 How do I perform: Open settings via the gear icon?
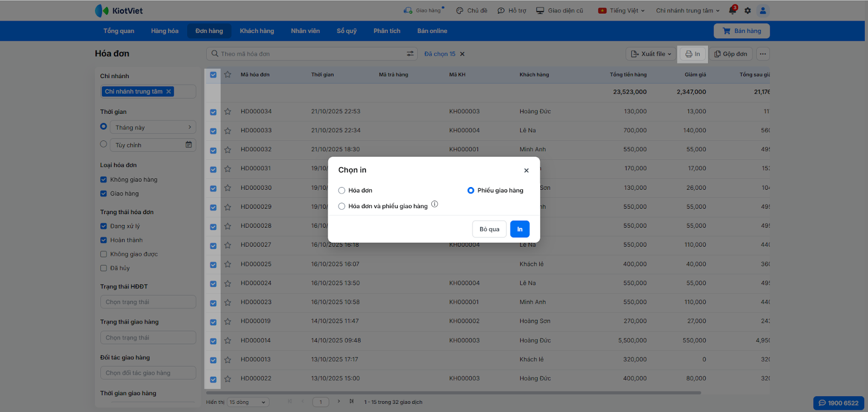point(748,10)
